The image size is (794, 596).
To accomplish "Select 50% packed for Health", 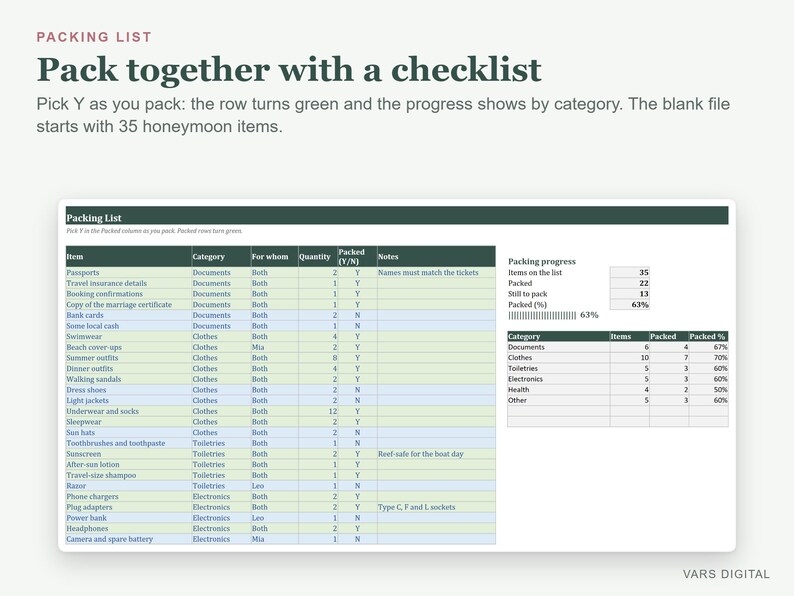I will (x=708, y=389).
